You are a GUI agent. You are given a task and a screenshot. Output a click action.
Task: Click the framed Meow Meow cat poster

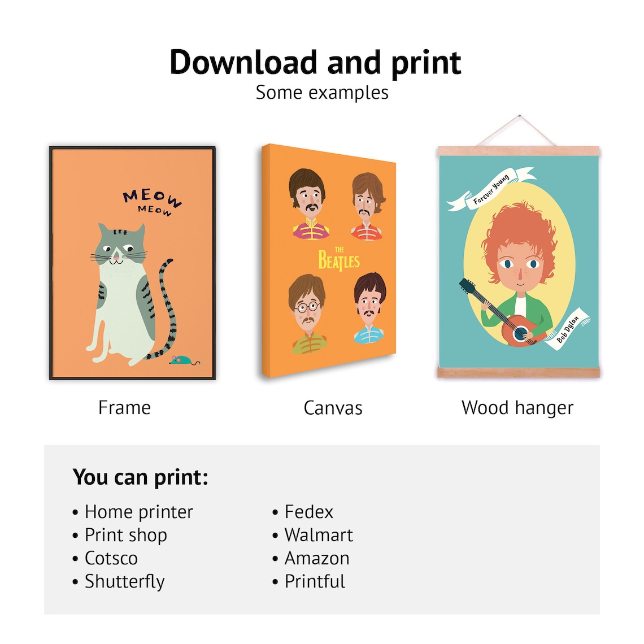pyautogui.click(x=132, y=263)
